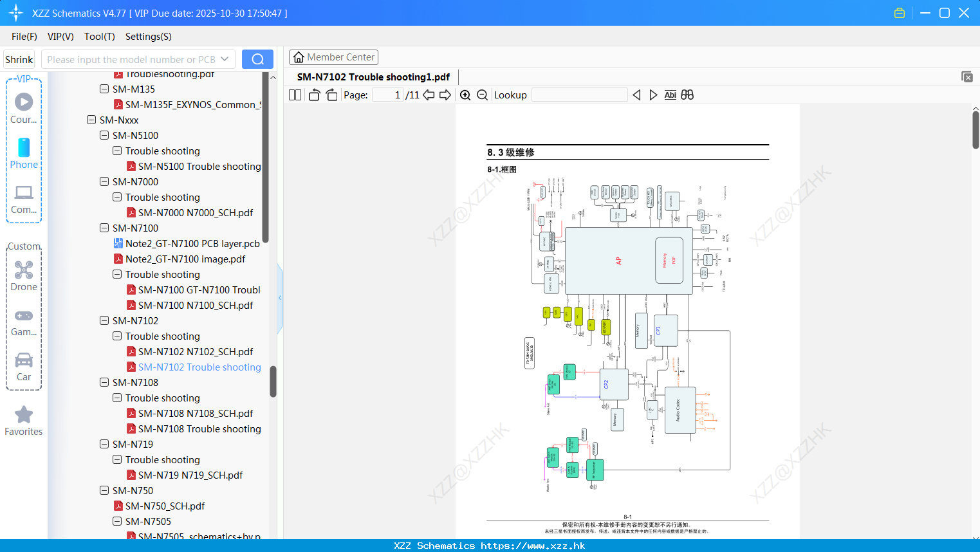Rotate page clockwise

(331, 95)
